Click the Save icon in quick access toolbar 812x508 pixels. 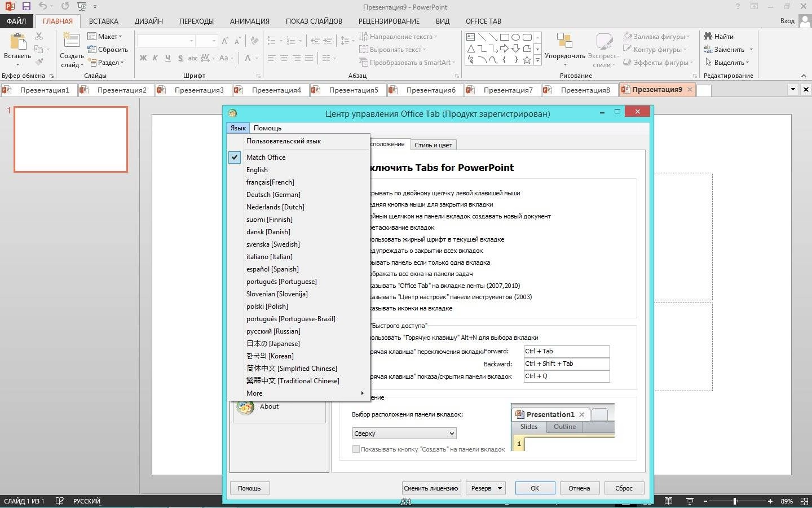pos(26,7)
